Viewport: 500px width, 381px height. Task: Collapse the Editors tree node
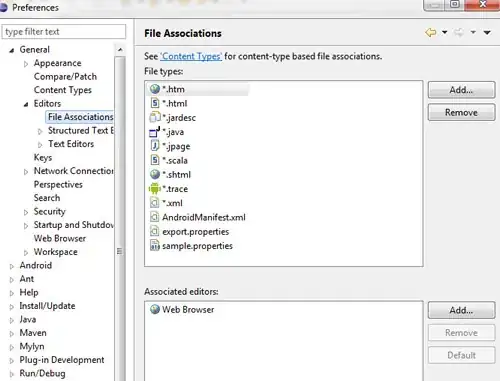(26, 104)
